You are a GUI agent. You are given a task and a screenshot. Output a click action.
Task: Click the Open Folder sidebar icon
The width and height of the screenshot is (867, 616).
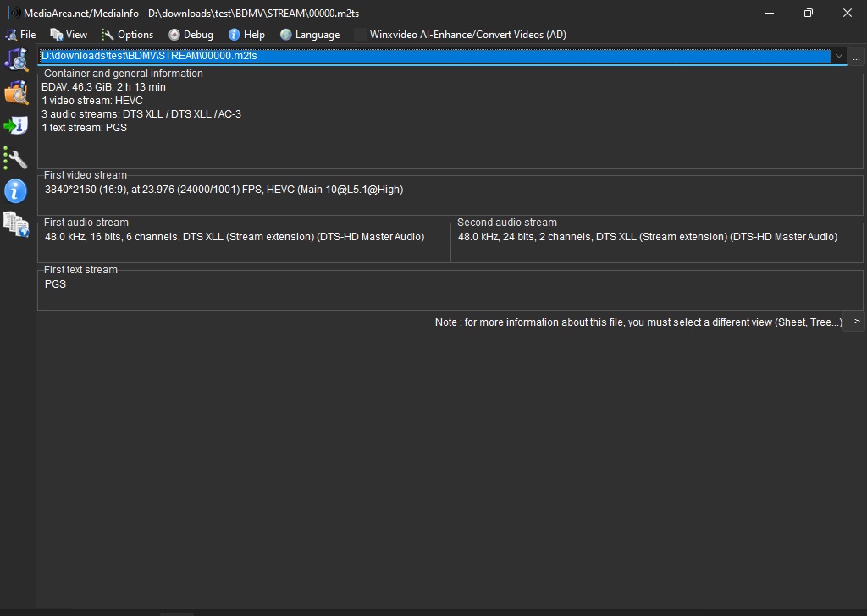coord(16,92)
